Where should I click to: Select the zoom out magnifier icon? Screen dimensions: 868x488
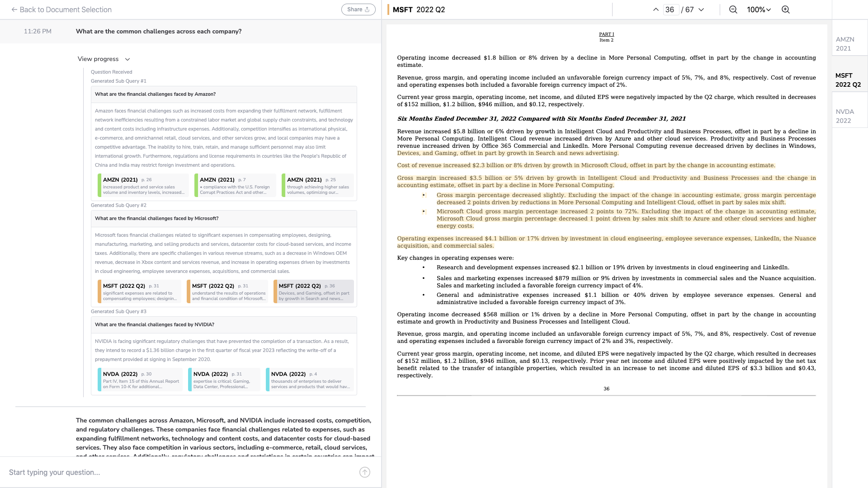732,9
